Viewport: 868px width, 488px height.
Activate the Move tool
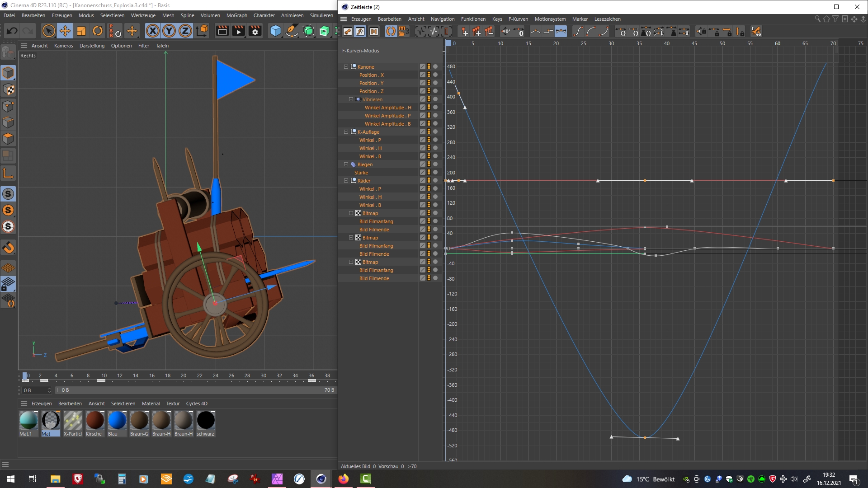point(65,31)
